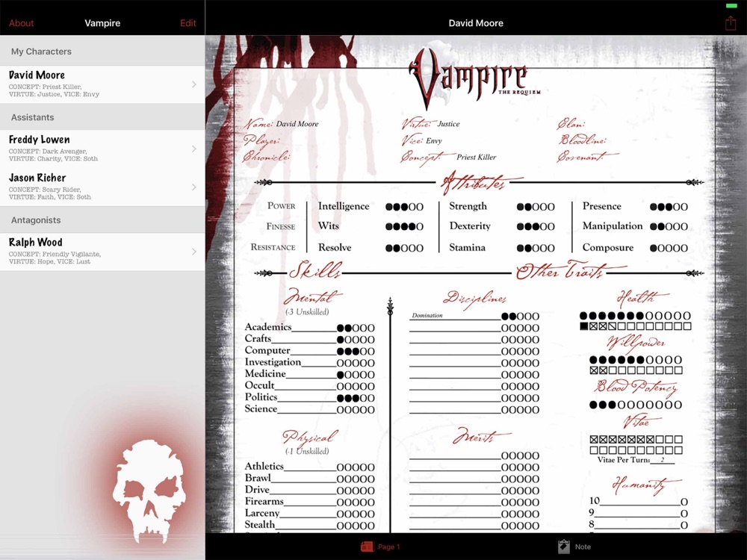Tap the share icon in the top bar

coord(731,23)
